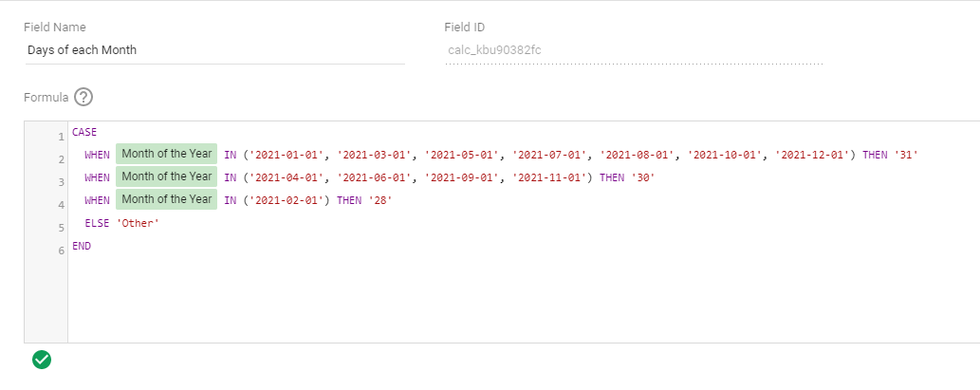Click the empty editor area below END
Image resolution: width=980 pixels, height=390 pixels.
[474, 299]
